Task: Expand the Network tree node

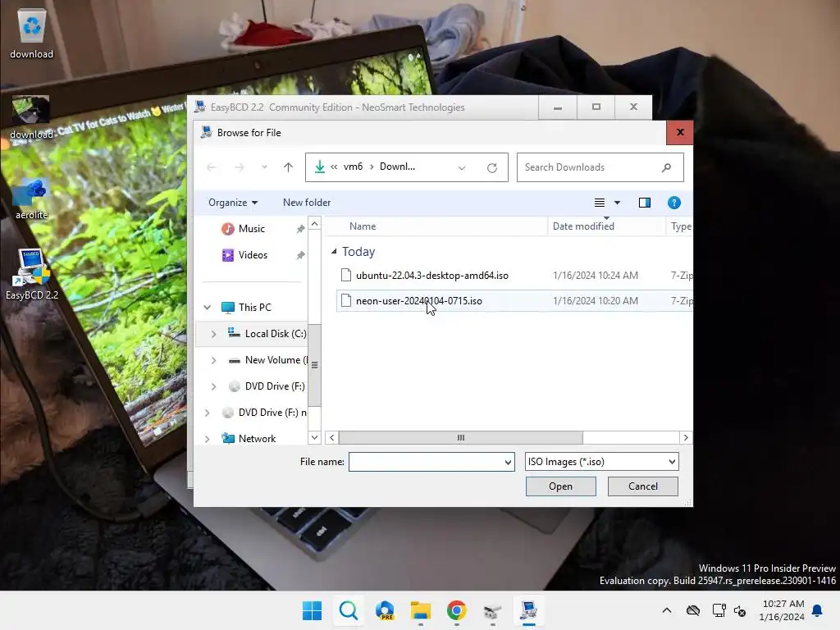Action: coord(208,439)
